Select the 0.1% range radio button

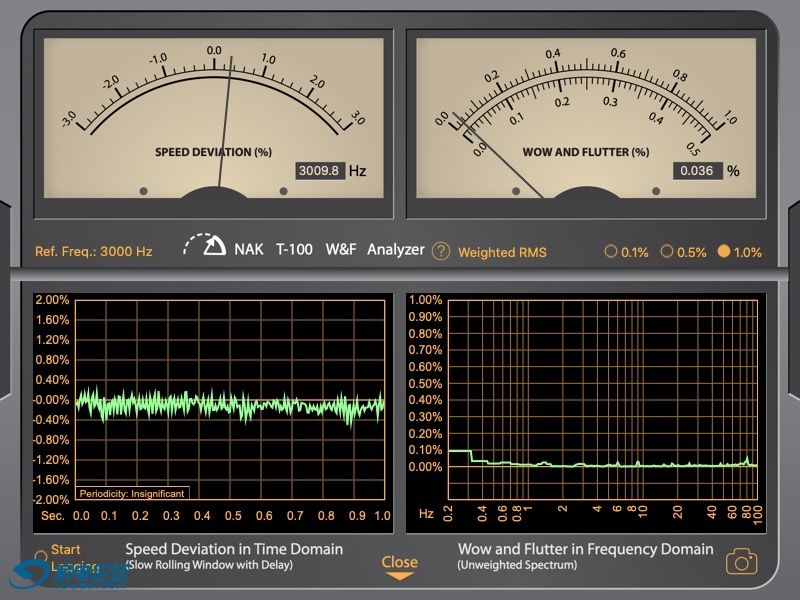(x=610, y=252)
